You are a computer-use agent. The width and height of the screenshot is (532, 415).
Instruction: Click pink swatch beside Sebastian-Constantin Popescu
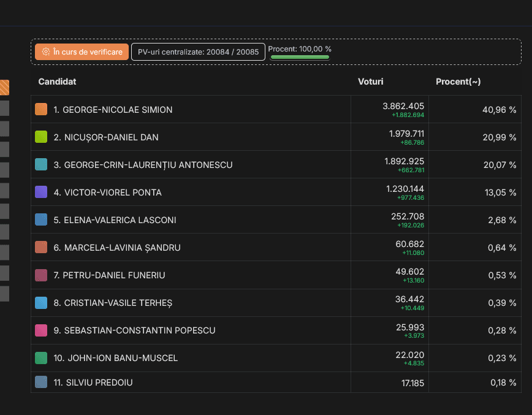pyautogui.click(x=41, y=330)
